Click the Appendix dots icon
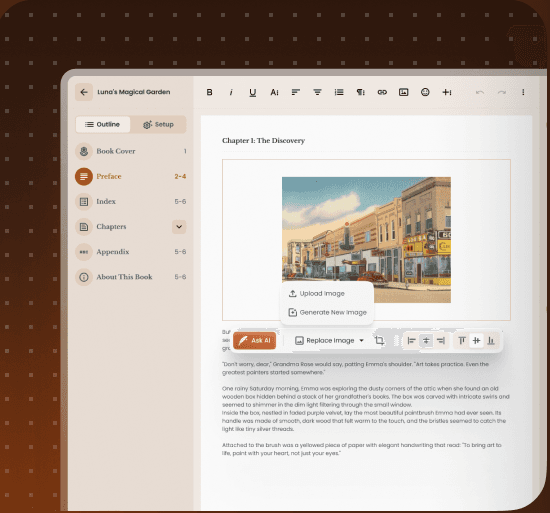The image size is (550, 513). coord(84,252)
